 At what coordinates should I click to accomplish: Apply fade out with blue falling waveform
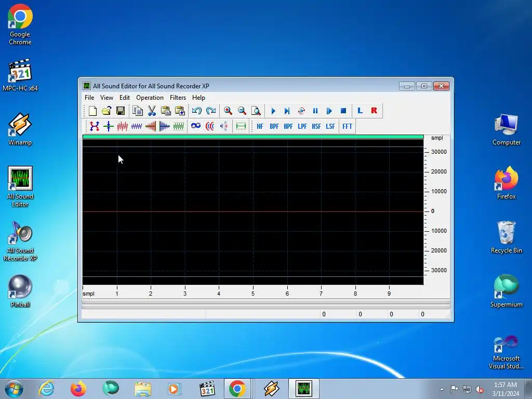[x=164, y=126]
